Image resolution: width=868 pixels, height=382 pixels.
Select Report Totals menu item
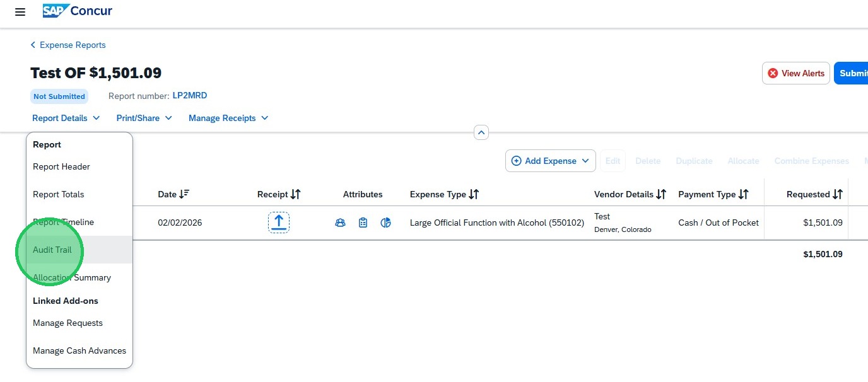79,194
